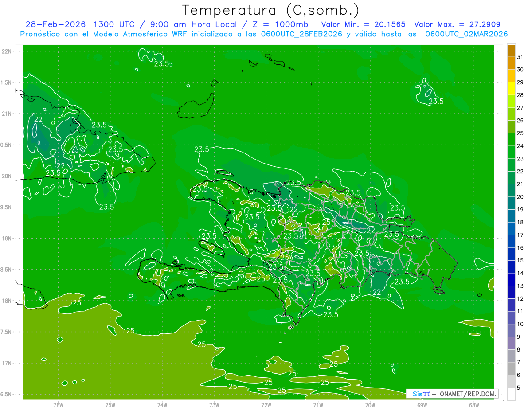Click the '22N' latitude label
This screenshot has height=411, width=532.
pos(8,51)
